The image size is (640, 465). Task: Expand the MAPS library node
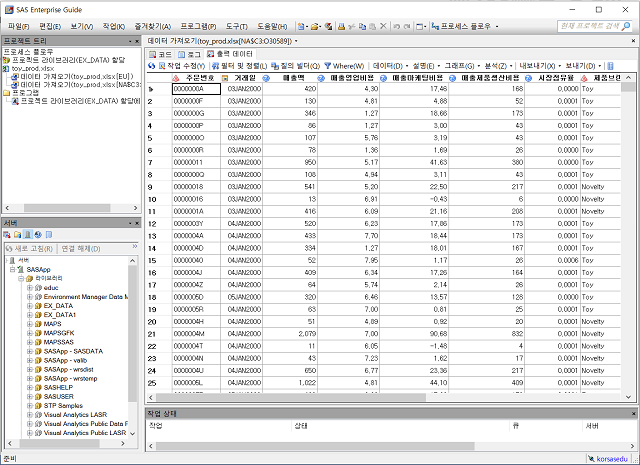(x=30, y=324)
